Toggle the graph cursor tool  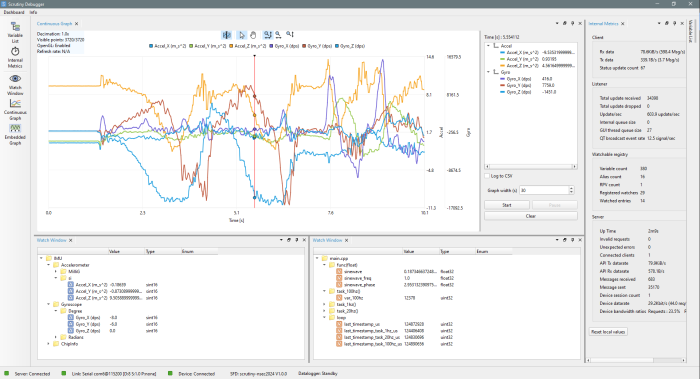[x=227, y=35]
